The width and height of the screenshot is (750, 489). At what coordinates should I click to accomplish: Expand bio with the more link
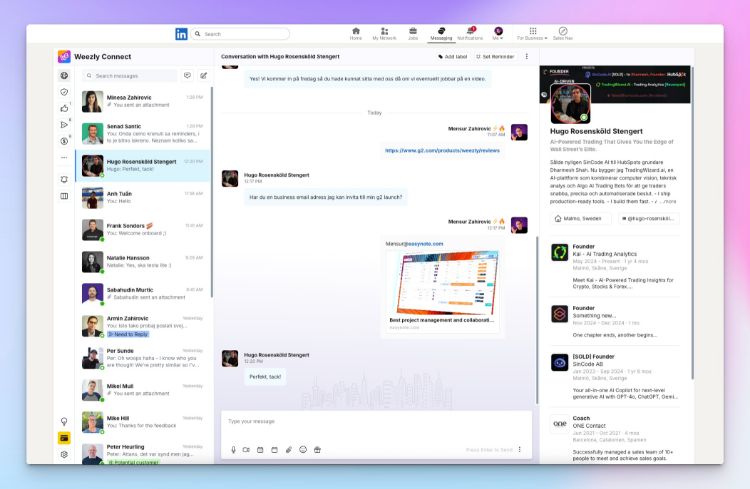click(x=671, y=201)
